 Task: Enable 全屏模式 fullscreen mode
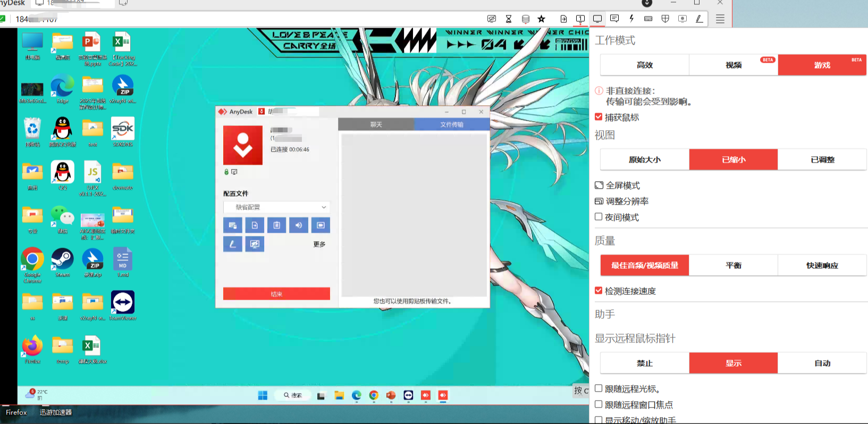[x=617, y=185]
